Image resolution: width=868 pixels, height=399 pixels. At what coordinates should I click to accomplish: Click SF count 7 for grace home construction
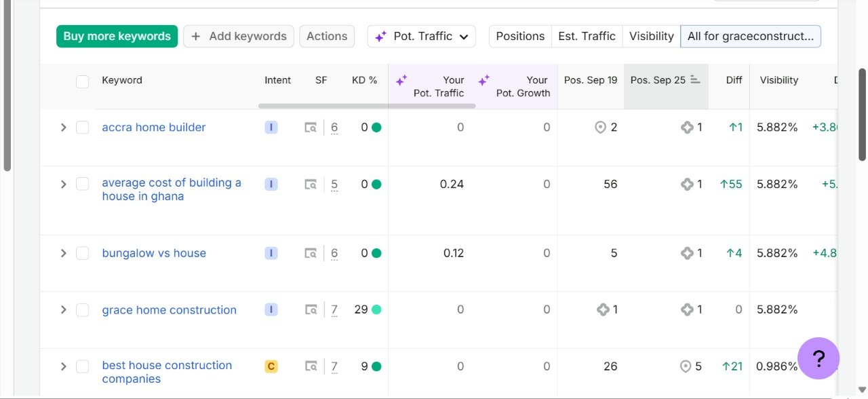tap(334, 309)
